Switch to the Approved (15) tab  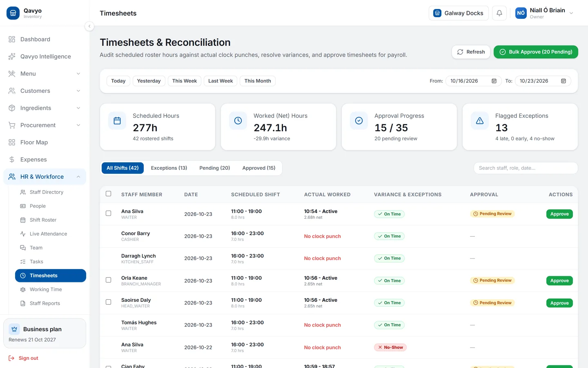click(259, 168)
